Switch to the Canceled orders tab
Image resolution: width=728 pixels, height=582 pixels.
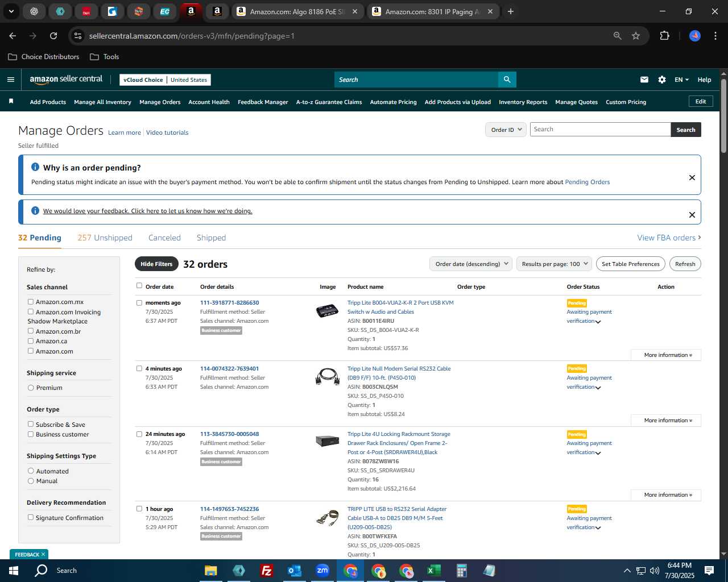coord(164,238)
